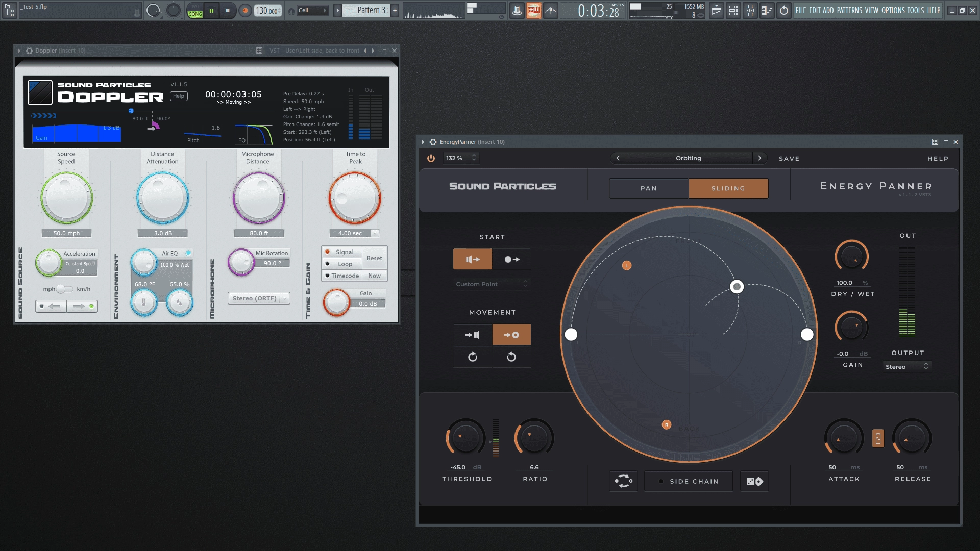The height and width of the screenshot is (551, 980).
Task: Click the undo history circular arrow icon
Action: (x=784, y=10)
